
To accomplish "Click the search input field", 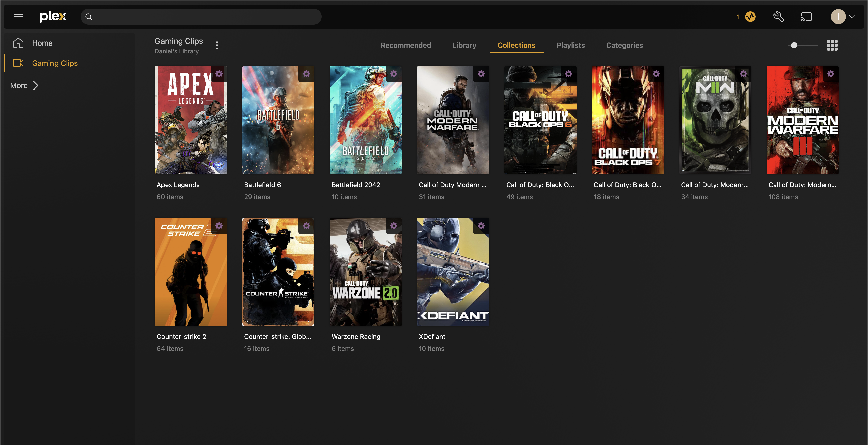I will pyautogui.click(x=201, y=17).
